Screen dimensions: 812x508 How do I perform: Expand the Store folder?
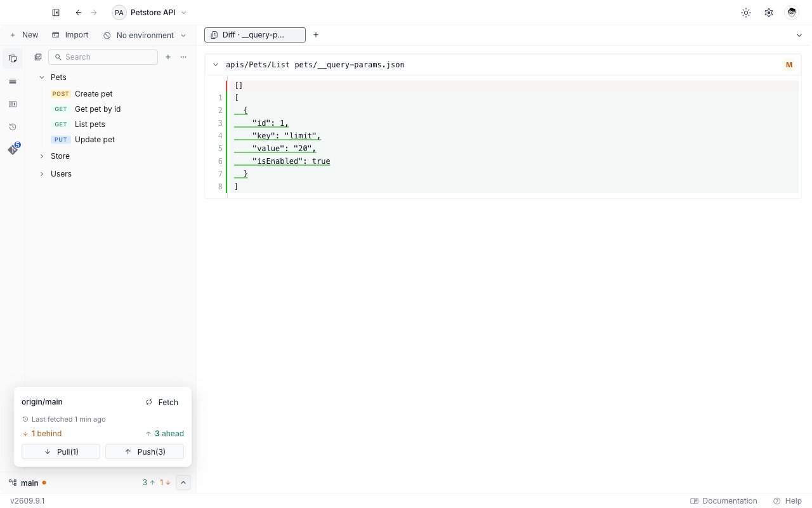point(42,156)
